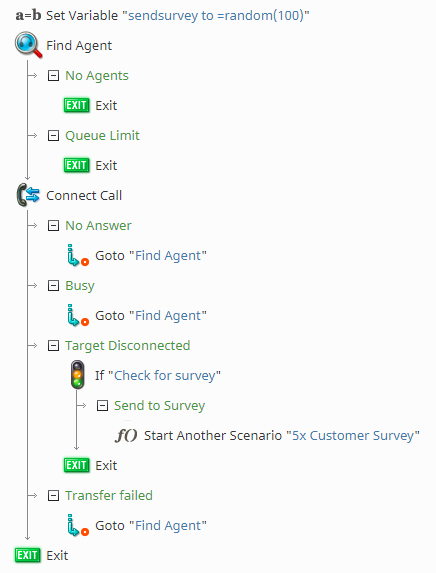
Task: Select the Find Agent magnifier icon
Action: 29,45
